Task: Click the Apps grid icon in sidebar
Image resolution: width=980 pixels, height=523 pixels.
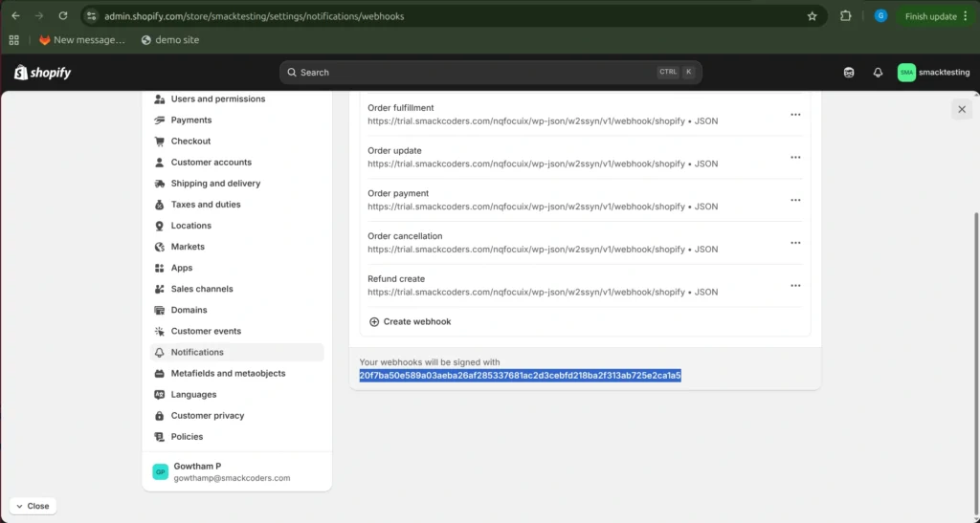Action: point(160,268)
